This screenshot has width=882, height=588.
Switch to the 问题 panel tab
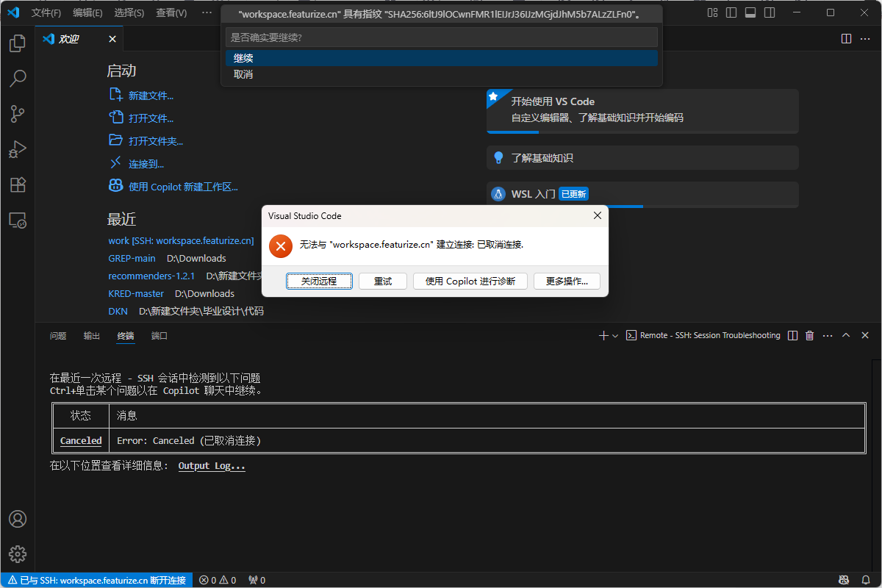click(x=58, y=336)
